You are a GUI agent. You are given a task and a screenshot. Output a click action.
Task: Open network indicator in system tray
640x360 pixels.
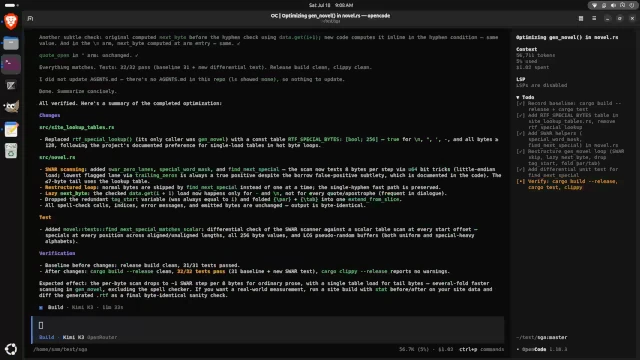(594, 5)
